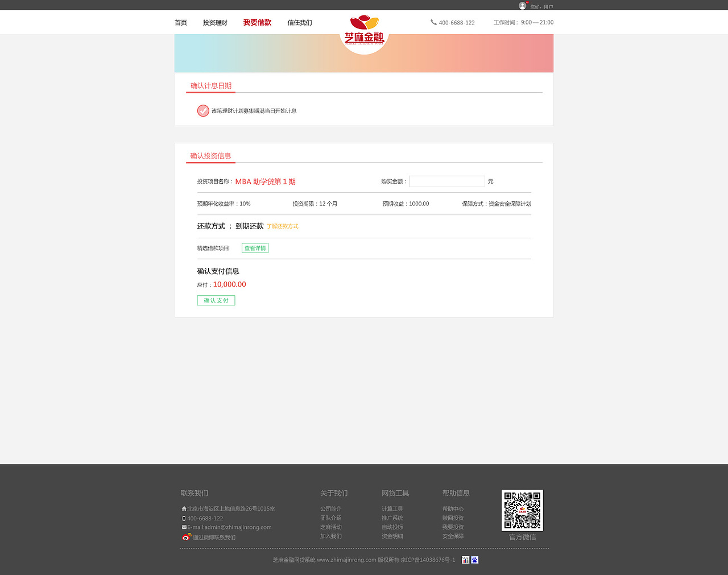The image size is (728, 575).
Task: Switch to the 确认投资信息 section tab
Action: [x=210, y=156]
